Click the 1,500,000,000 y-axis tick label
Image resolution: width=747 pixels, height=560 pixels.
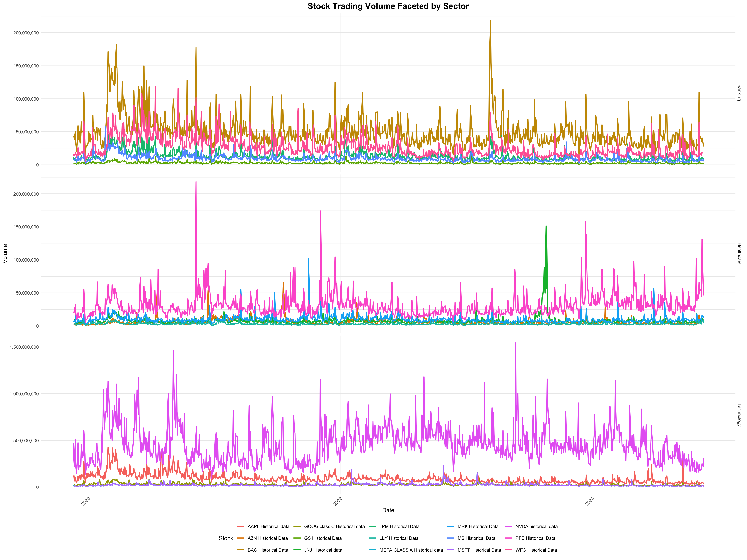tap(24, 347)
